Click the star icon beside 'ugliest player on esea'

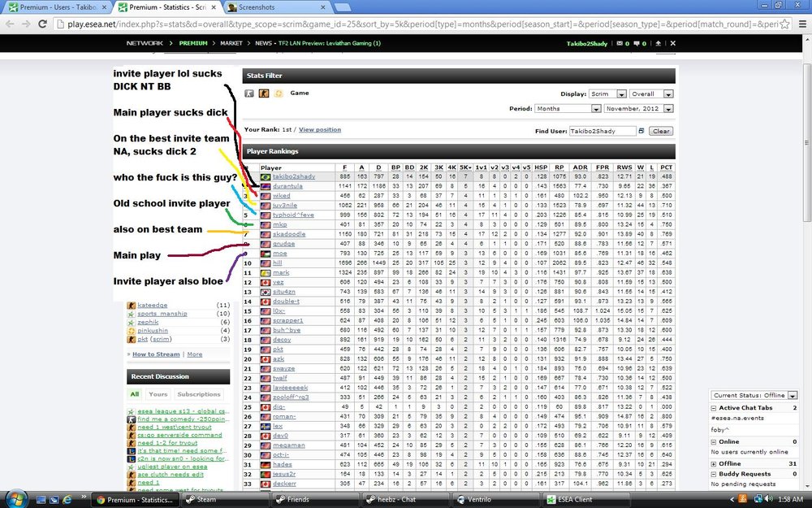(131, 467)
